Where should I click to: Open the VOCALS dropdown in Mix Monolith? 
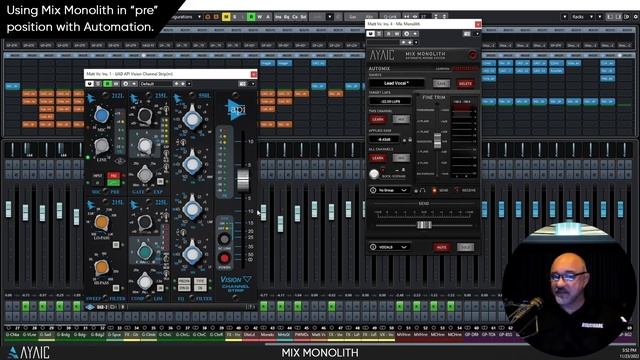[389, 247]
